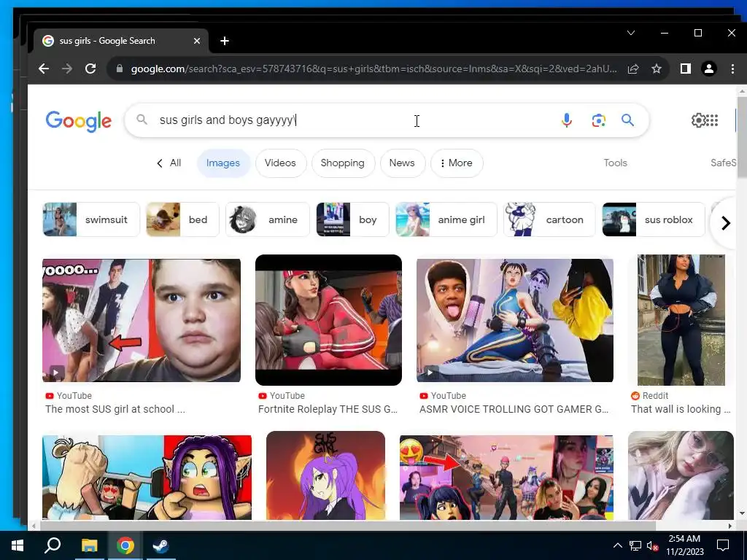Click 'ASMR VOICE TROLLING GOT GAMER G...' link
The image size is (747, 560).
514,409
